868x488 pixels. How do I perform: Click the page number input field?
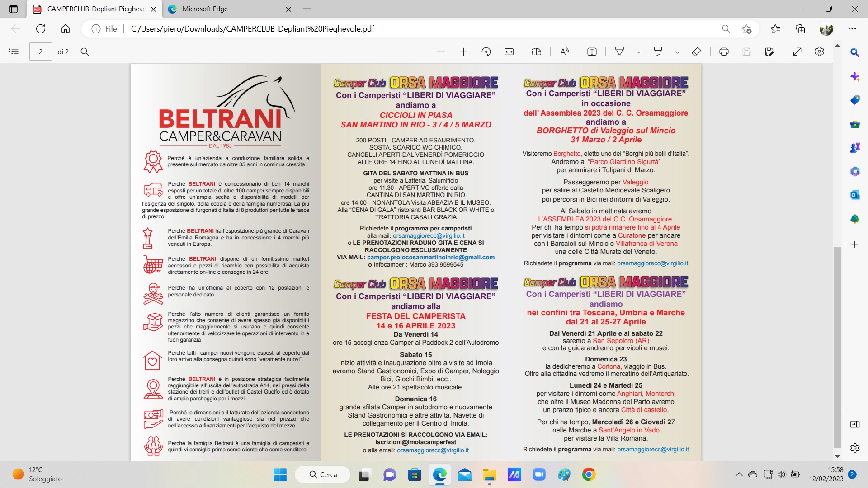pos(41,52)
